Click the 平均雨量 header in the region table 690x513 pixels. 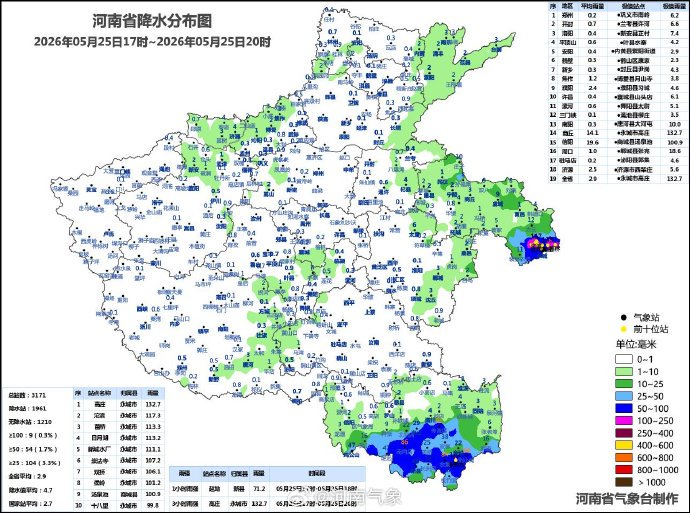(x=592, y=6)
